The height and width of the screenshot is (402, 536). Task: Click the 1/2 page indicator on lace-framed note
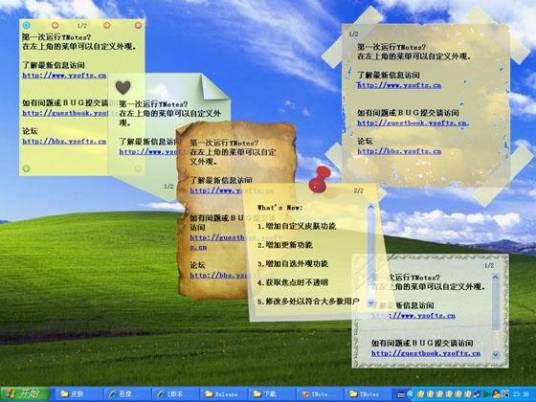pos(489,265)
